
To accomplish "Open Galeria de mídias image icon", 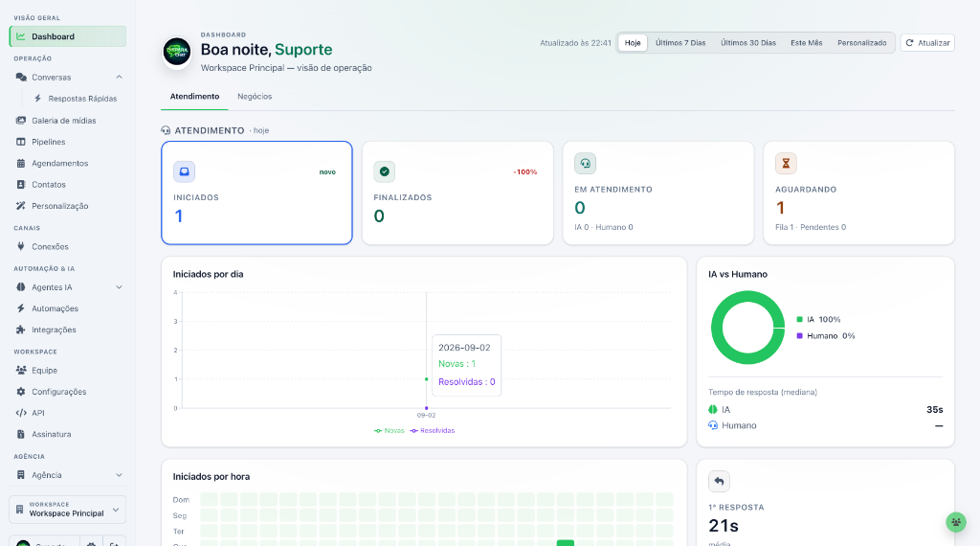I will point(21,120).
